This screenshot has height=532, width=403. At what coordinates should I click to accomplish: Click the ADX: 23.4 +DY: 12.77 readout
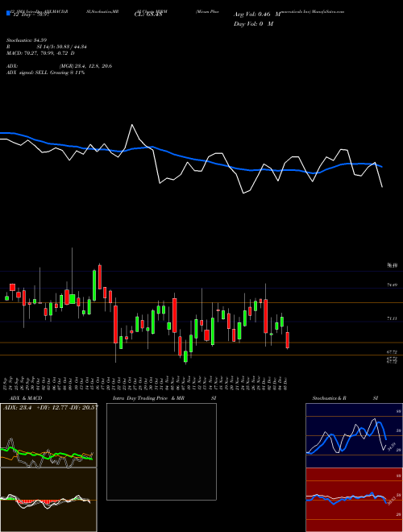(x=50, y=408)
